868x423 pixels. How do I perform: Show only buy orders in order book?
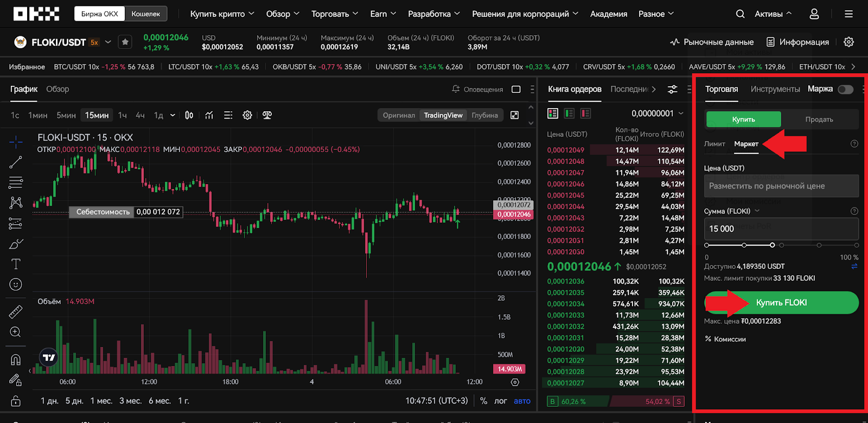[x=569, y=113]
